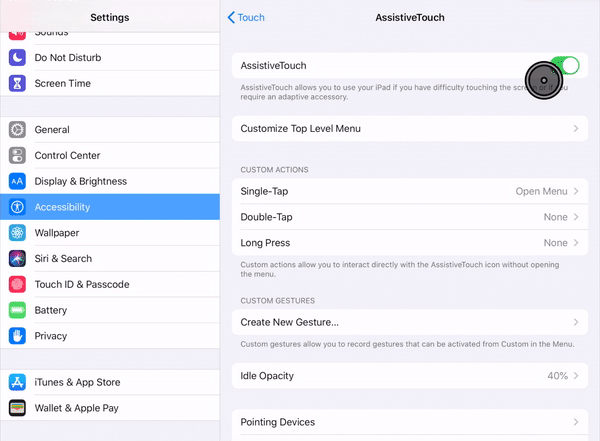The image size is (600, 441).
Task: Go back to Touch settings
Action: (x=246, y=17)
